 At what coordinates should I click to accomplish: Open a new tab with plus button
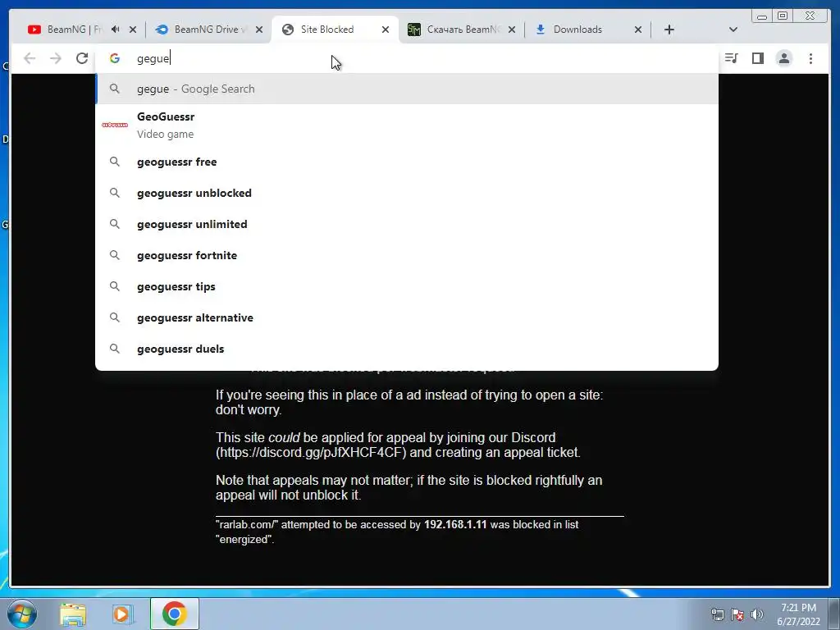[x=669, y=30]
